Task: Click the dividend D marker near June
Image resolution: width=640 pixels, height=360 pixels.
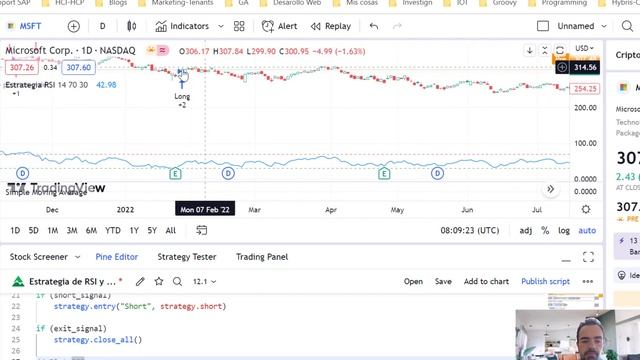Action: coord(437,173)
